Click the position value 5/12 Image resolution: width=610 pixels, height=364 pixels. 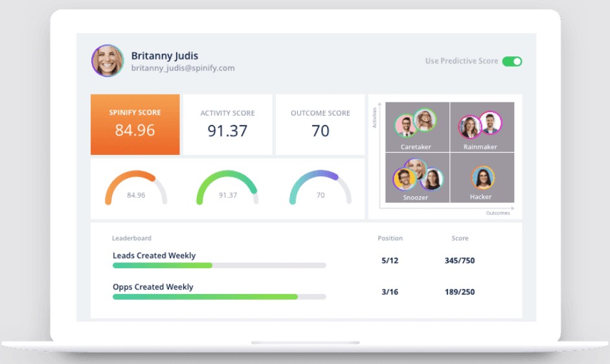(x=390, y=260)
